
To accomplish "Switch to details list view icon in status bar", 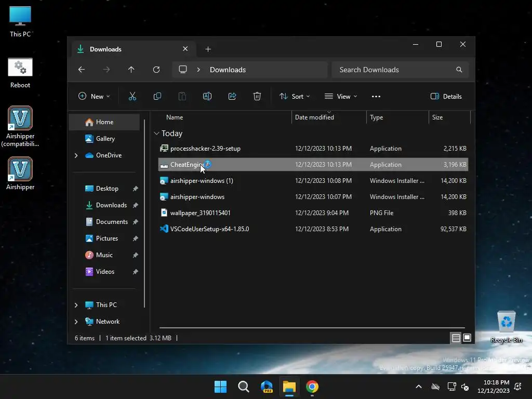I will pos(456,338).
